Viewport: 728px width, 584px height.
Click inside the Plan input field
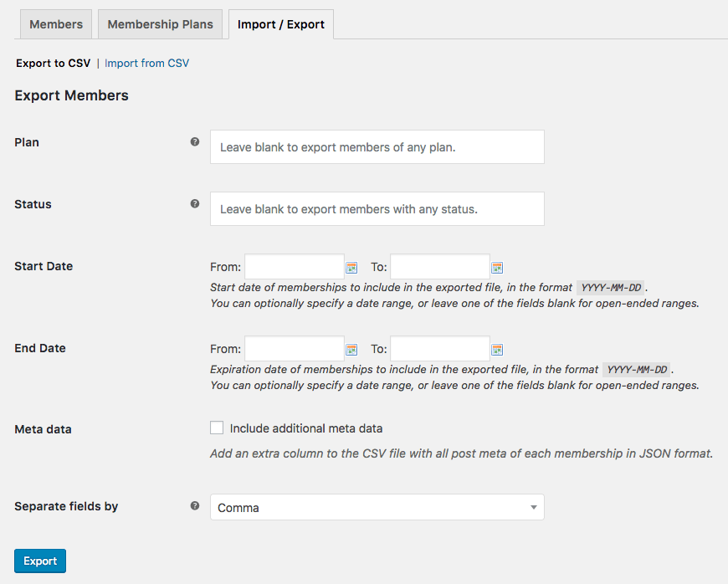tap(377, 146)
